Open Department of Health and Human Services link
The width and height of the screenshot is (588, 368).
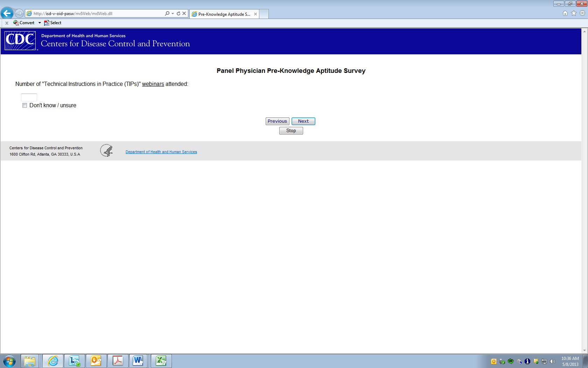[x=161, y=152]
